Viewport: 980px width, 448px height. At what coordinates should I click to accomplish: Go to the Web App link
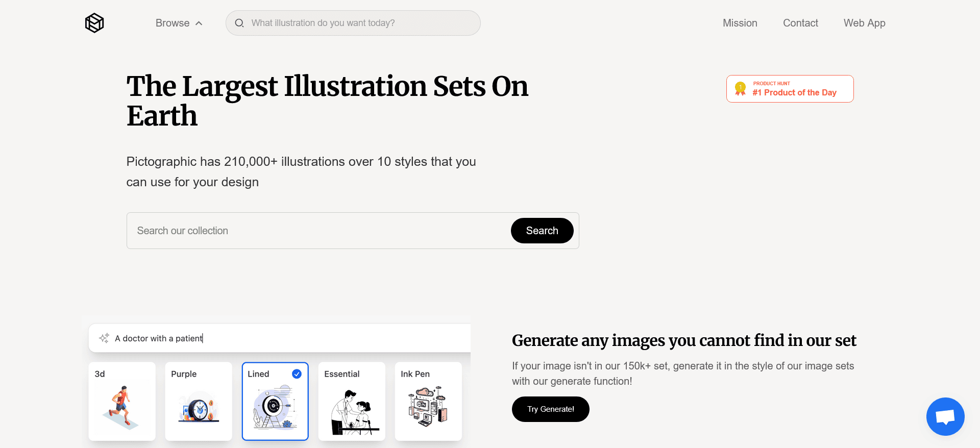[x=864, y=23]
